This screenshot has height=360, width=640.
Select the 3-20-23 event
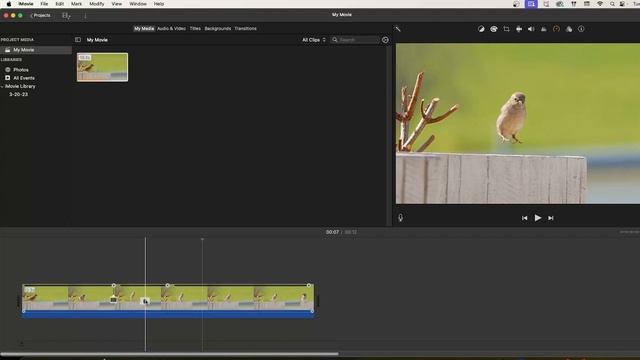pos(18,94)
